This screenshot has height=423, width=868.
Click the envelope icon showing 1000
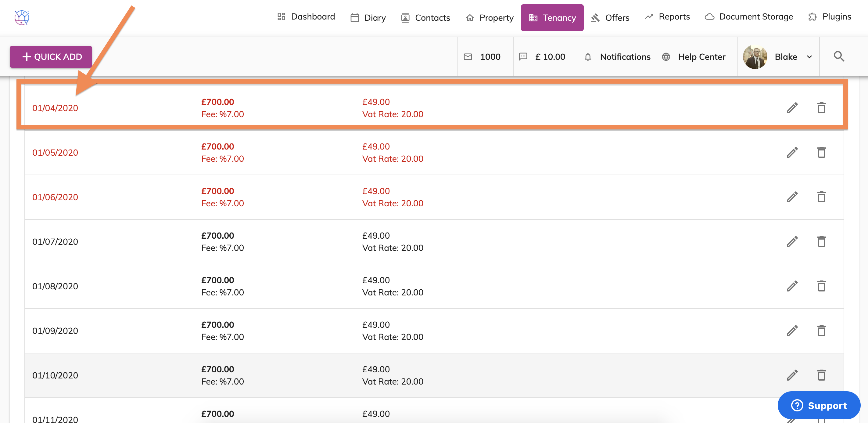[x=468, y=57]
